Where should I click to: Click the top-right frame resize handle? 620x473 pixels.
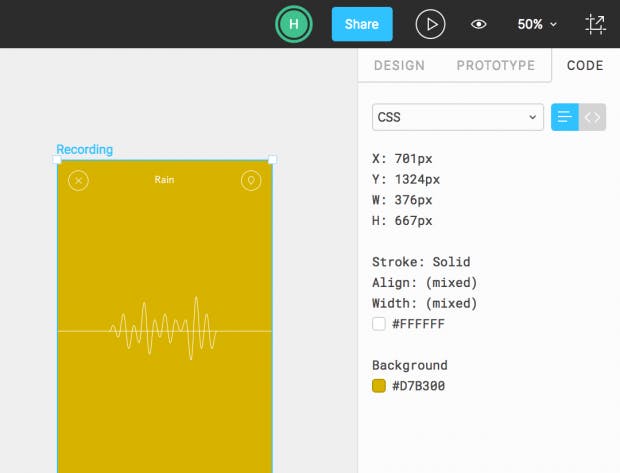272,160
